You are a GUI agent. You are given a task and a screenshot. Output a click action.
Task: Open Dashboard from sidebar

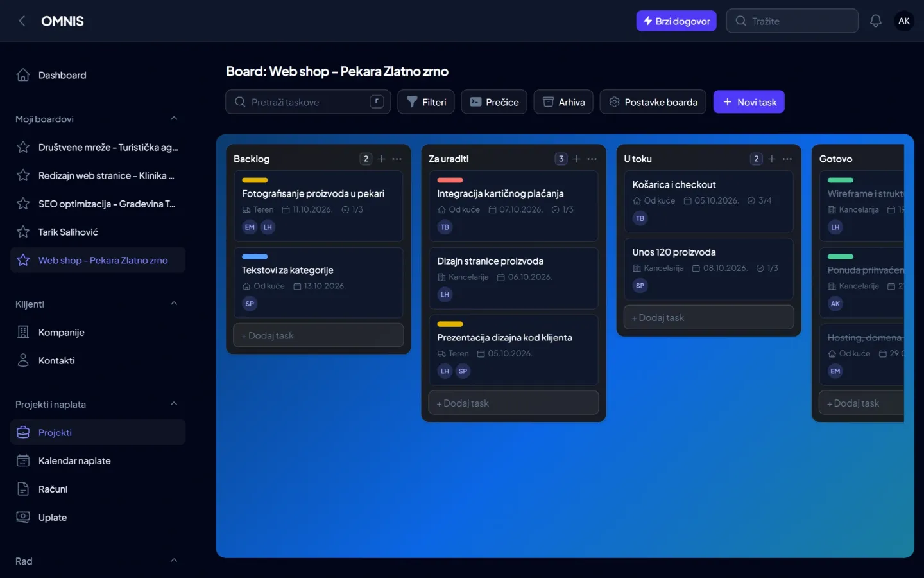tap(98, 75)
